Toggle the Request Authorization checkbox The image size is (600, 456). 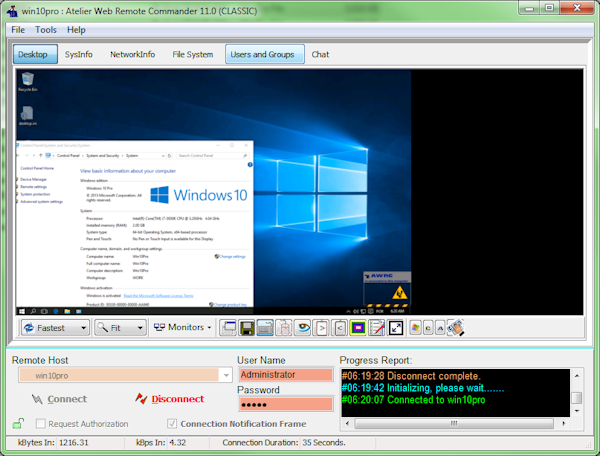pos(40,423)
